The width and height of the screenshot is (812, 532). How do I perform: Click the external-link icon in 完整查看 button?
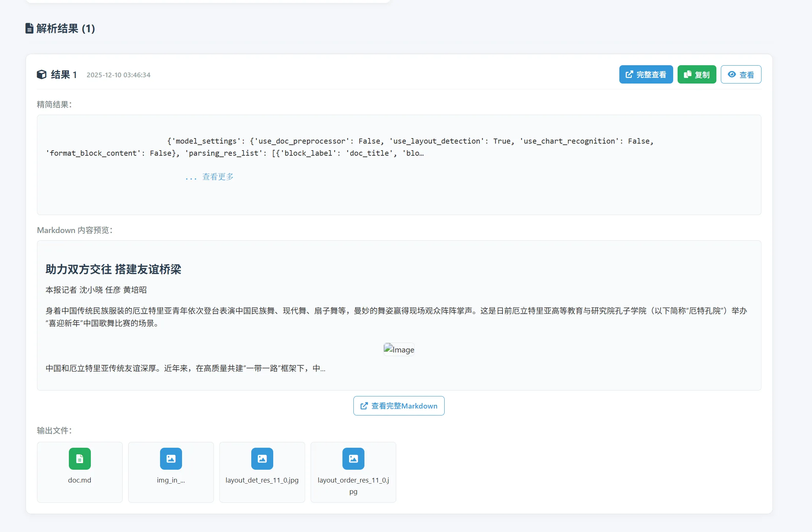click(x=629, y=74)
